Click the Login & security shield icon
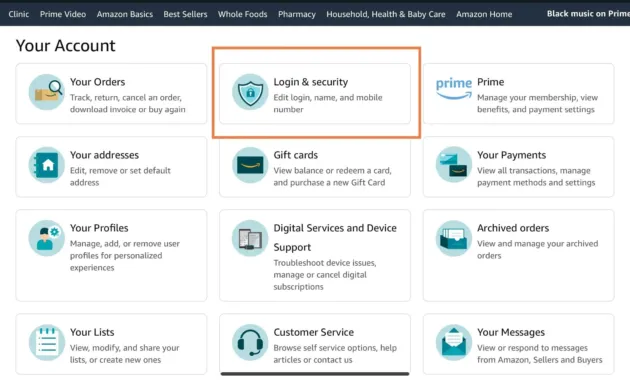630x380 pixels. tap(250, 92)
